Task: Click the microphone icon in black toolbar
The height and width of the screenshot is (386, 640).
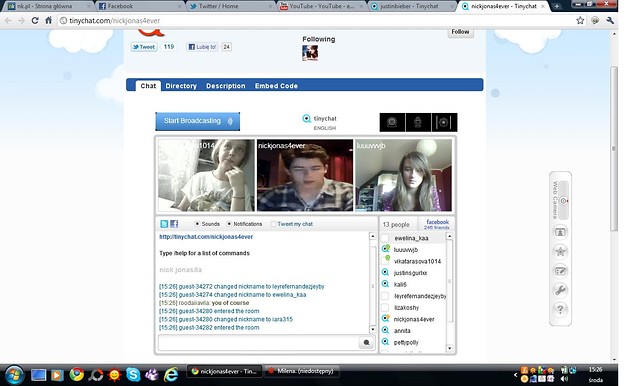Action: pos(418,122)
